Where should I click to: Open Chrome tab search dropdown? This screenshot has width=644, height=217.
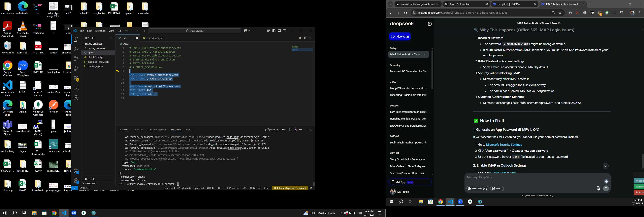click(x=390, y=4)
